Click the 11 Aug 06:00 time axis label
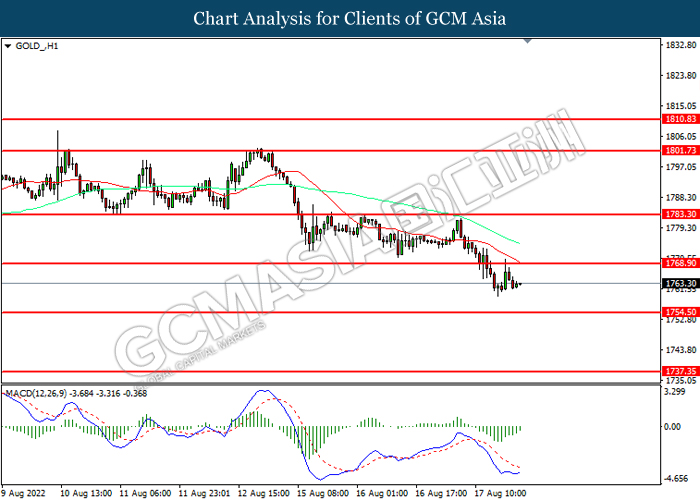Screen dimensions: 700x500 [146, 493]
